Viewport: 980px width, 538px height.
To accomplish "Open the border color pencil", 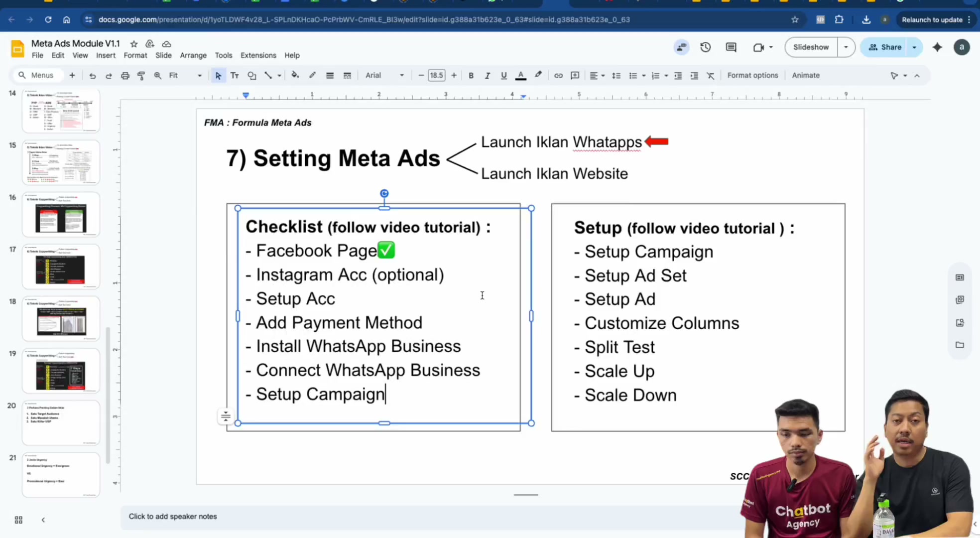I will 312,75.
